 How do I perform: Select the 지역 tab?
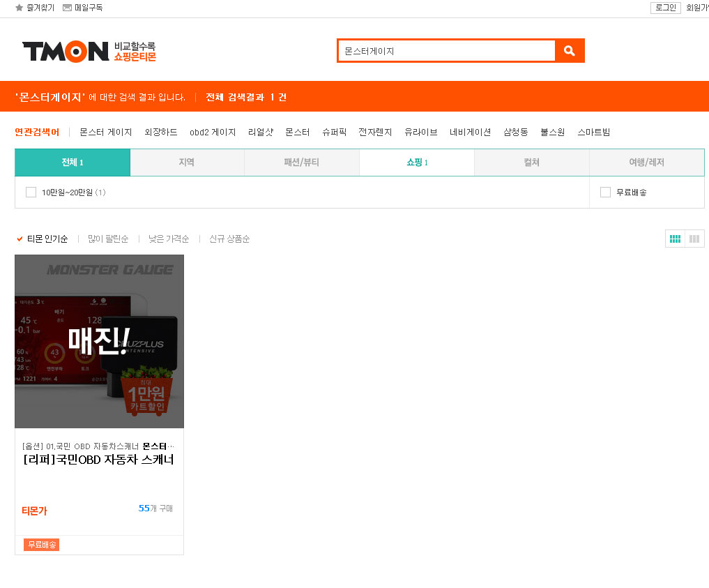[187, 163]
